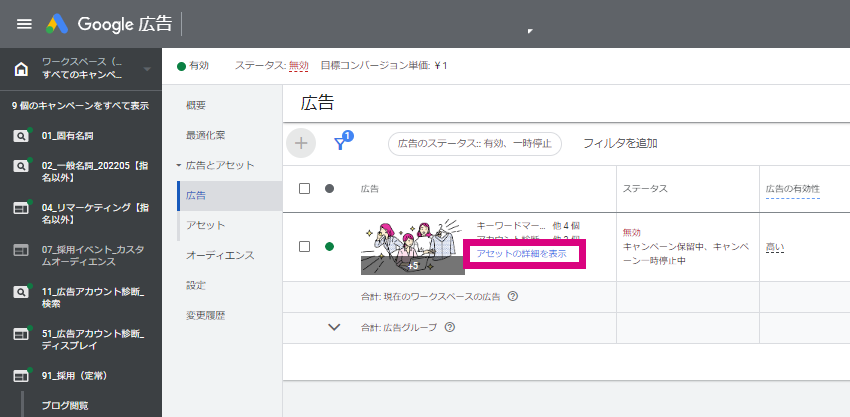Select 広告 in the side navigation
The height and width of the screenshot is (417, 850).
click(196, 195)
